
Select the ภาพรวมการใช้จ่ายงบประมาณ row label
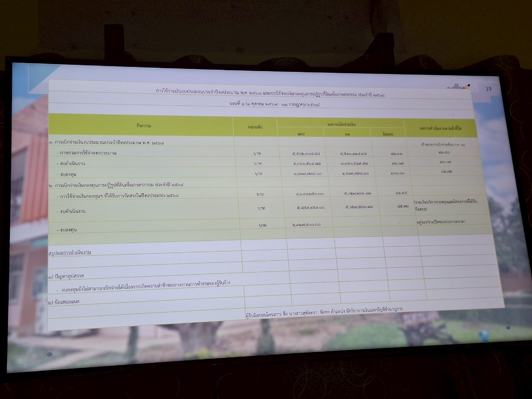point(88,153)
